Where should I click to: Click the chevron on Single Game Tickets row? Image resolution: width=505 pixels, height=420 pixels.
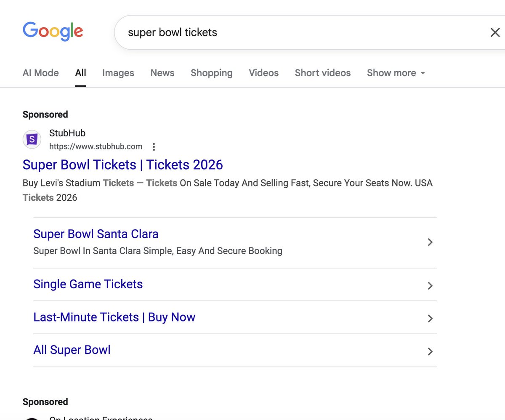click(430, 286)
